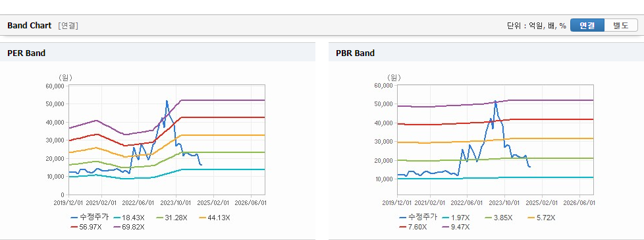The width and height of the screenshot is (644, 240).
Task: Toggle the 5.72X orange legend series
Action: pos(541,218)
